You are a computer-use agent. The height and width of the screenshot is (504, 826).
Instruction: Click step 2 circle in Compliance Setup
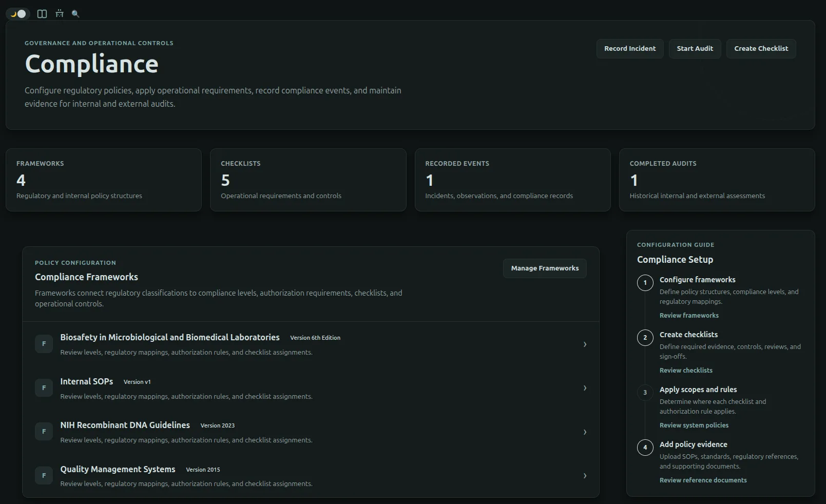pyautogui.click(x=645, y=338)
